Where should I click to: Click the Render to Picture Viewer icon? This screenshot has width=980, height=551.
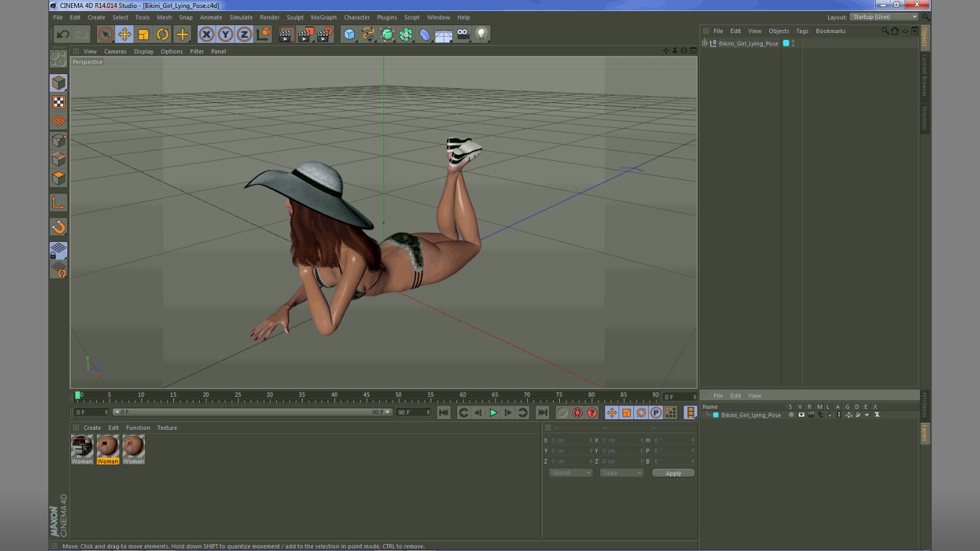click(304, 34)
